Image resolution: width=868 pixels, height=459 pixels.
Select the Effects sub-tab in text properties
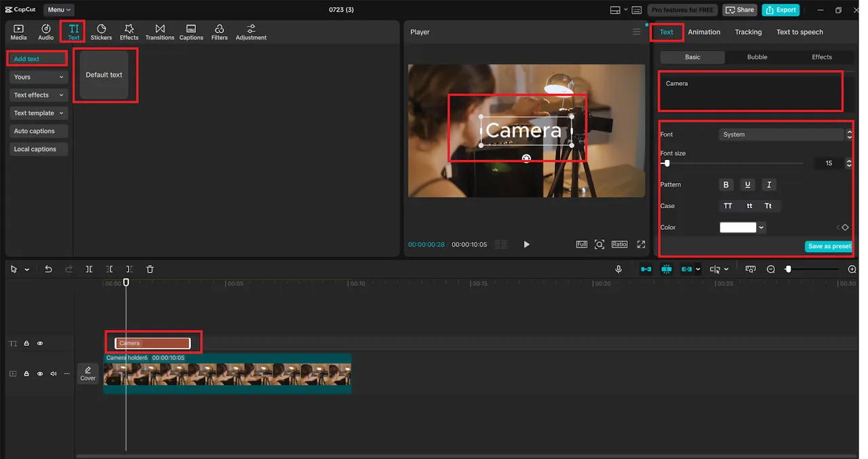point(821,57)
